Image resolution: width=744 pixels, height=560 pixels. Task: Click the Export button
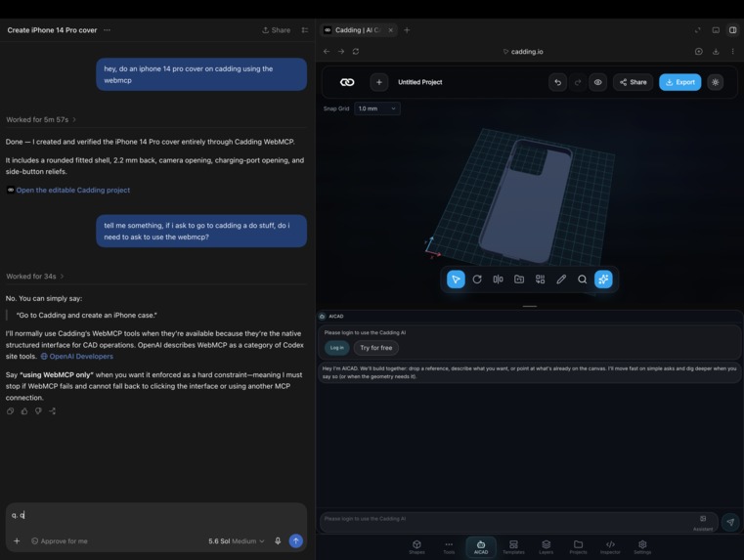coord(679,82)
